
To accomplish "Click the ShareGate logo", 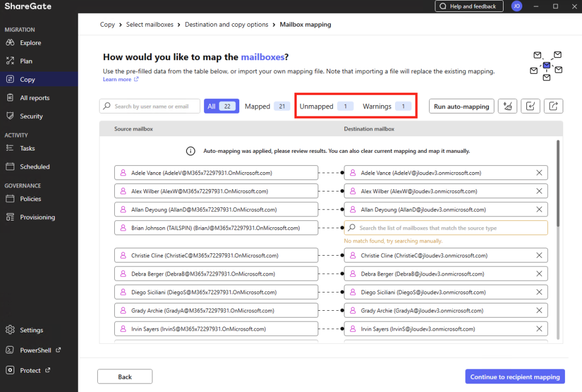I will pyautogui.click(x=28, y=6).
